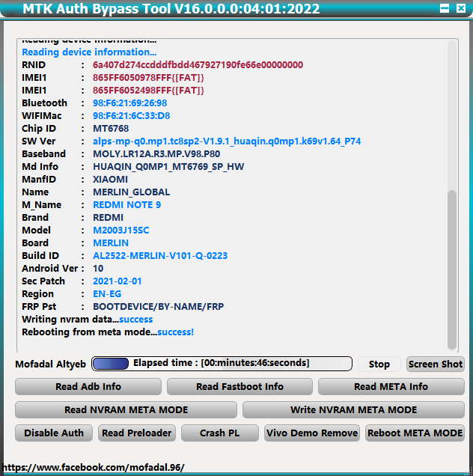Click the Sec Patch date 2021-02-01

tap(118, 281)
